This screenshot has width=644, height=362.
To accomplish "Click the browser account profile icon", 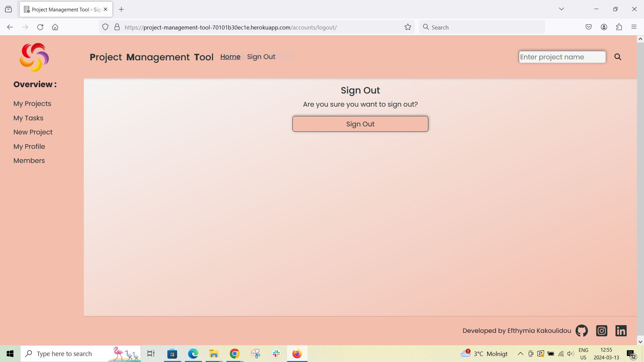I will (604, 27).
